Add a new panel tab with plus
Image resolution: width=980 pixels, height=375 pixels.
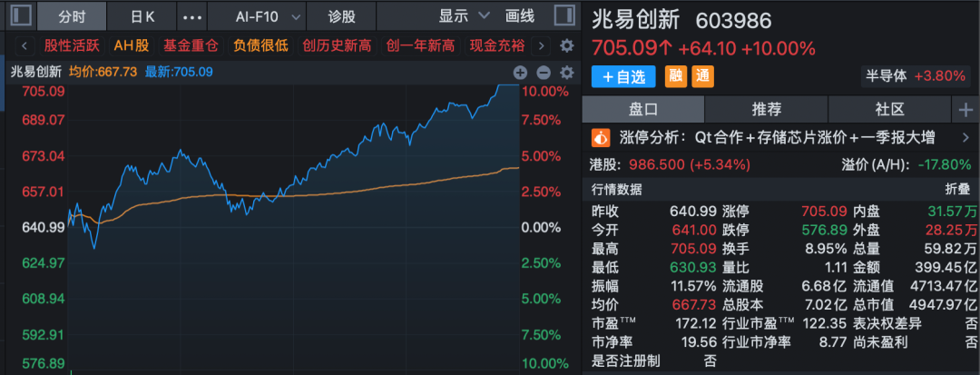(965, 111)
